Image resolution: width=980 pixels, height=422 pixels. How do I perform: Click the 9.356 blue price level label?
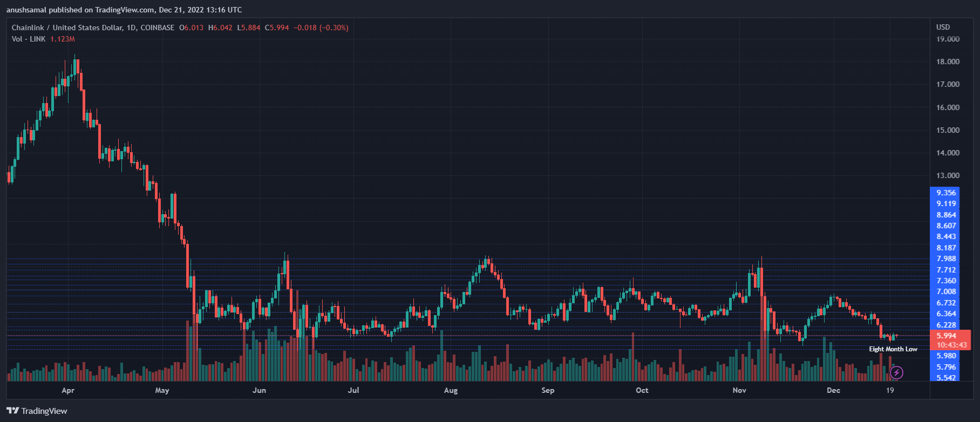coord(946,193)
